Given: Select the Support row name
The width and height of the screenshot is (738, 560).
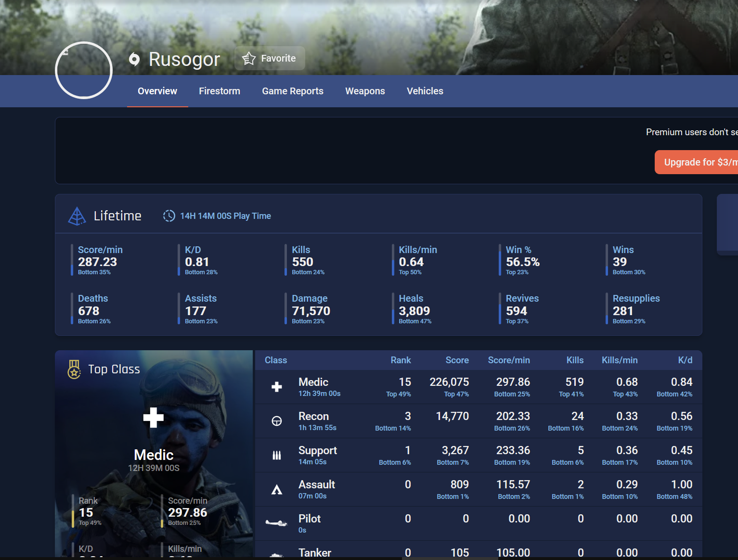Looking at the screenshot, I should 318,450.
